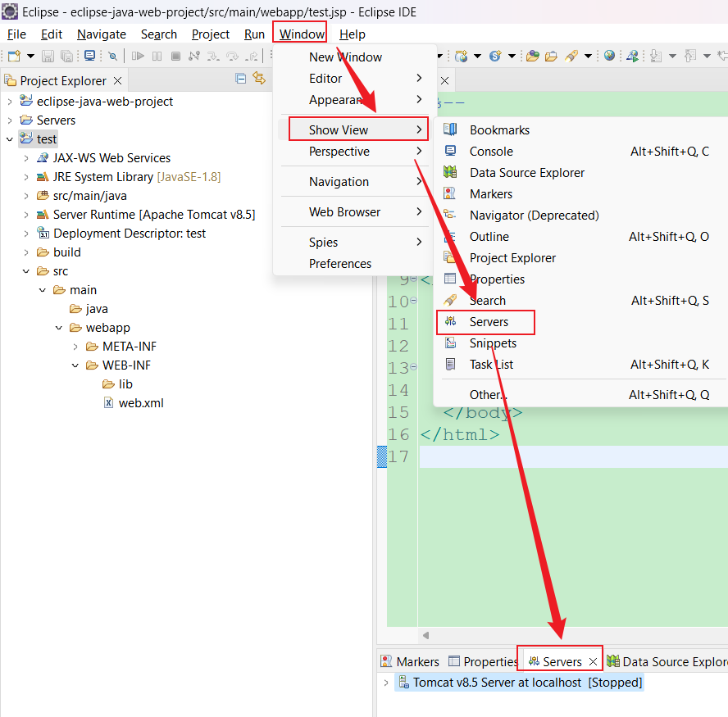The height and width of the screenshot is (717, 728).
Task: Click the Step Over icon
Action: point(232,57)
